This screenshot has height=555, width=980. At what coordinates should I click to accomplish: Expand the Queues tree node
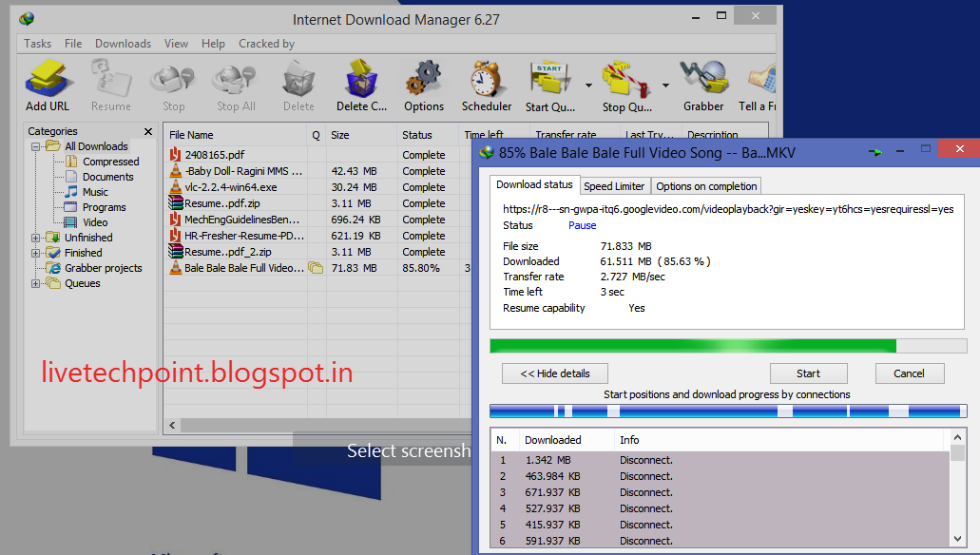[35, 283]
